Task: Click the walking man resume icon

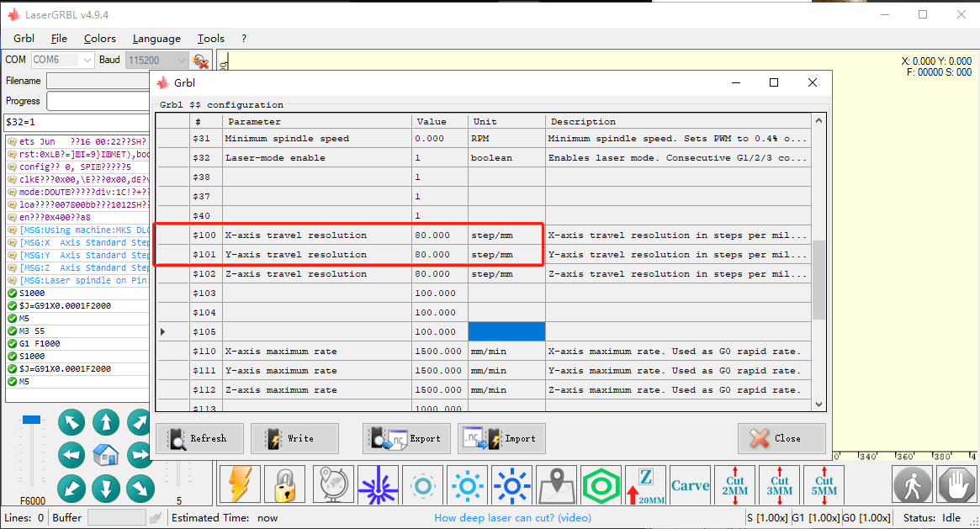Action: [x=912, y=485]
